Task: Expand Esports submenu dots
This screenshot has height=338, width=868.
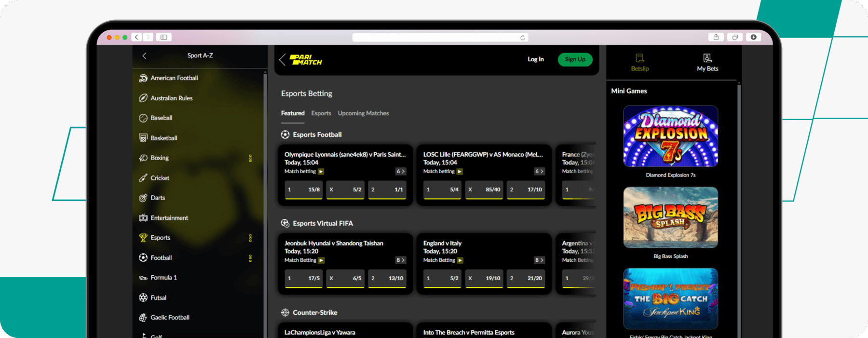Action: tap(250, 238)
